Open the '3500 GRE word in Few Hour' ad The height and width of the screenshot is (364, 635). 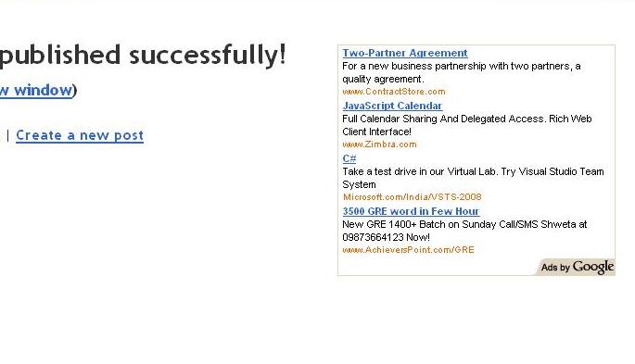click(x=411, y=211)
